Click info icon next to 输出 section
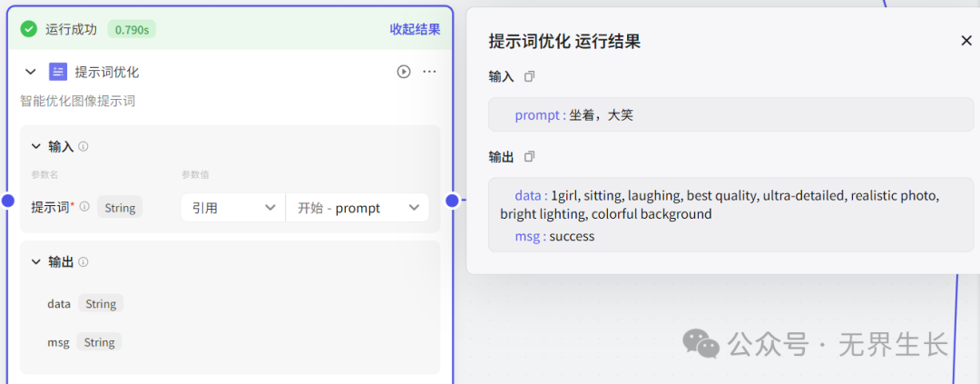Screen dimensions: 980x384 (x=83, y=262)
